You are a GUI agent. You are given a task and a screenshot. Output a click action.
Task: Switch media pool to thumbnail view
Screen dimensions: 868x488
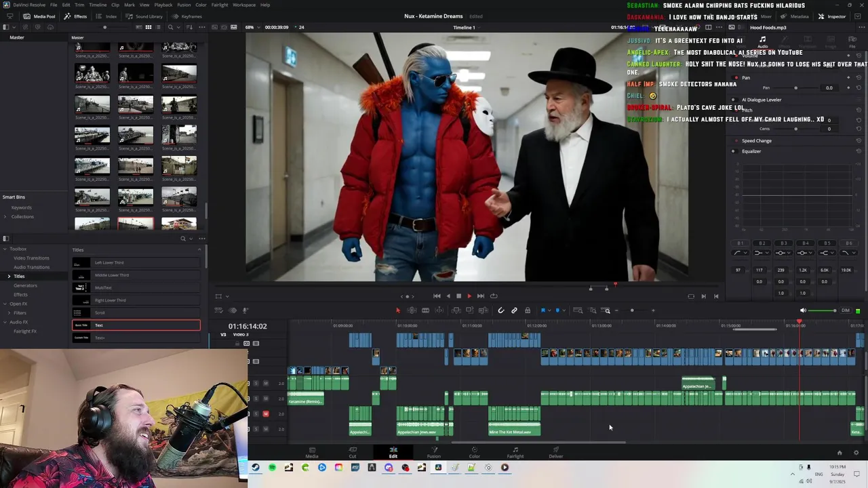point(148,27)
